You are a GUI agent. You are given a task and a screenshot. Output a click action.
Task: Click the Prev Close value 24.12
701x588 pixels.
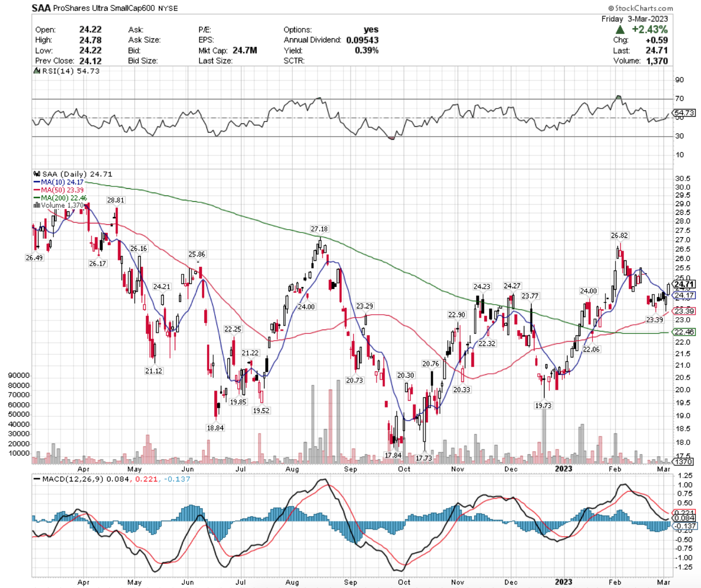point(90,61)
